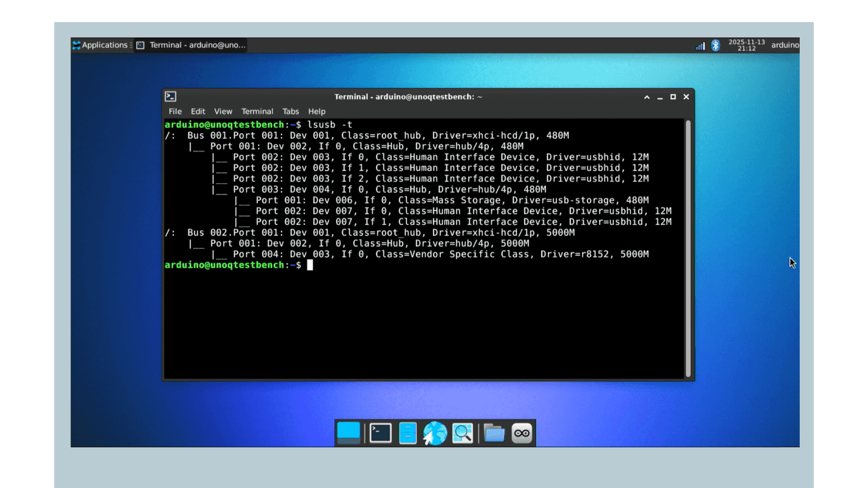
Task: Open the application finder magnifier in dock
Action: click(462, 432)
